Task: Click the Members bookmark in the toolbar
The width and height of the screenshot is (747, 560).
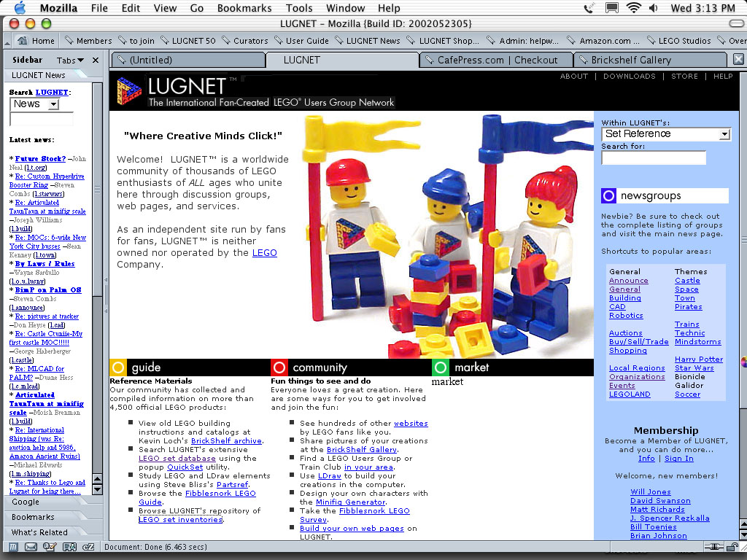Action: (88, 41)
